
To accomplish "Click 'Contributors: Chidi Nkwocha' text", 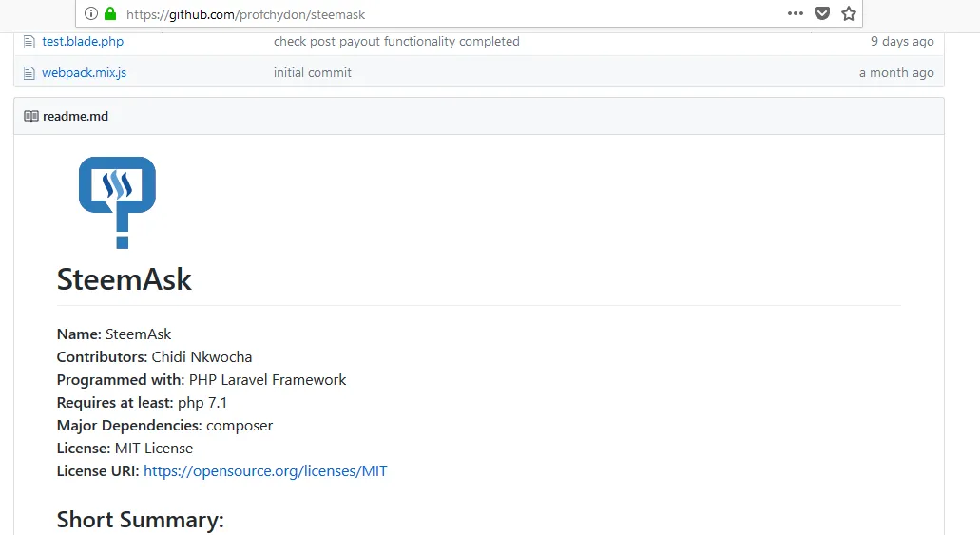I will click(154, 357).
